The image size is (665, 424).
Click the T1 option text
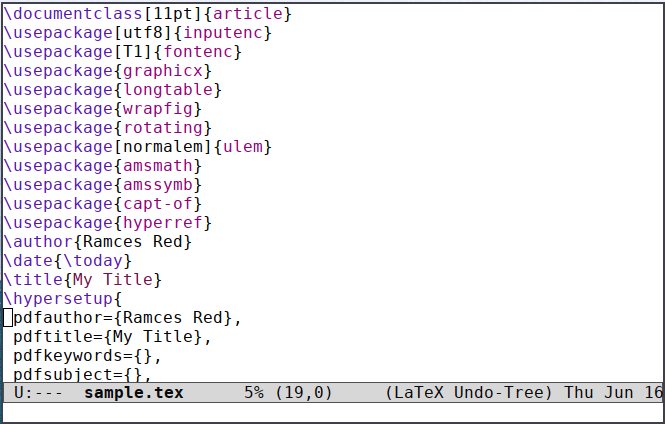133,52
